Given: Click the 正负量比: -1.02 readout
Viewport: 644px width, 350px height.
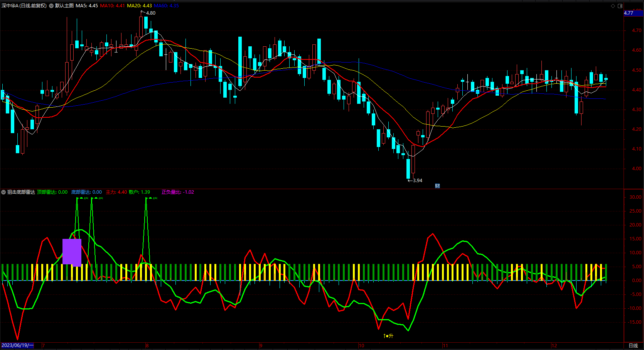Looking at the screenshot, I should 178,192.
